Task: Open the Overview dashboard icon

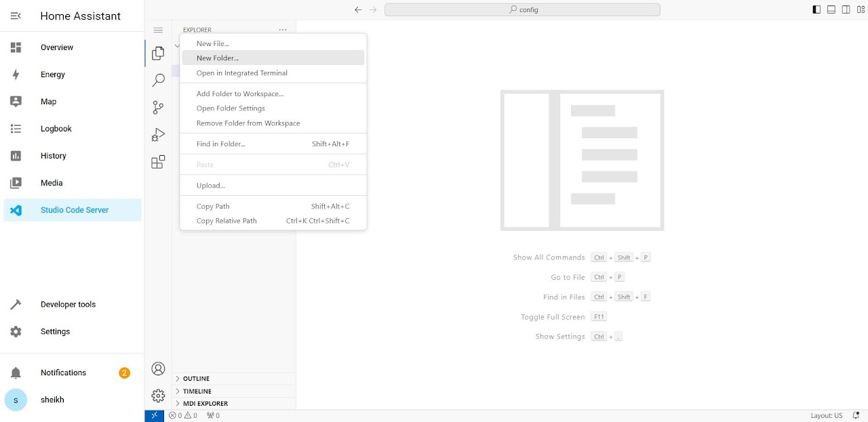Action: 16,47
